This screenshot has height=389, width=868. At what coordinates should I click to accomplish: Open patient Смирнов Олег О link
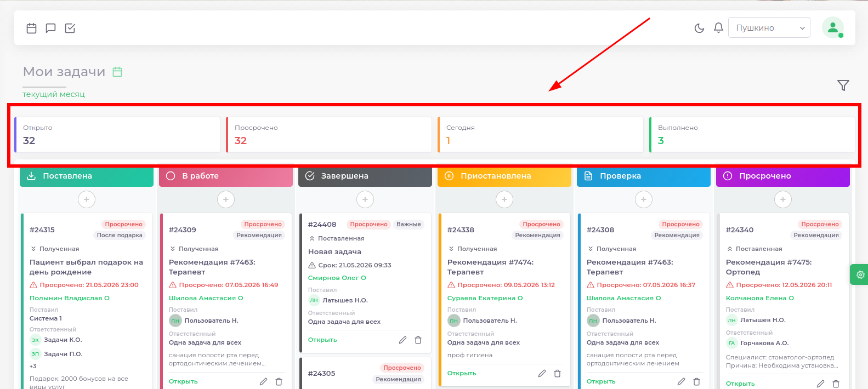tap(337, 278)
